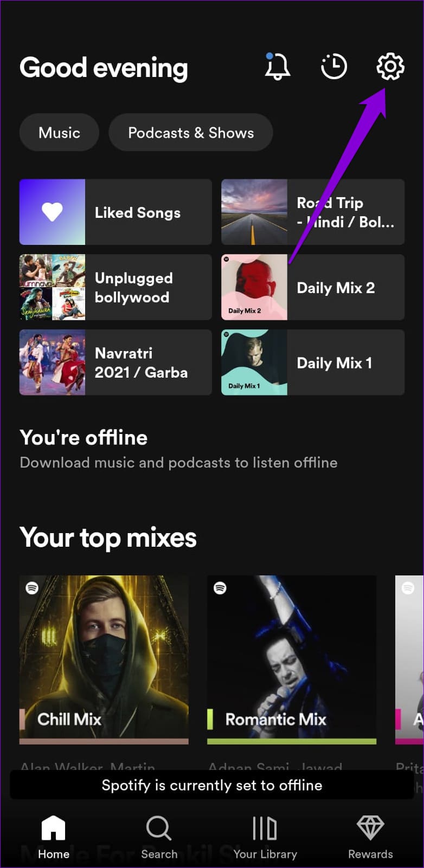Tap the Search tab label

coord(159,854)
